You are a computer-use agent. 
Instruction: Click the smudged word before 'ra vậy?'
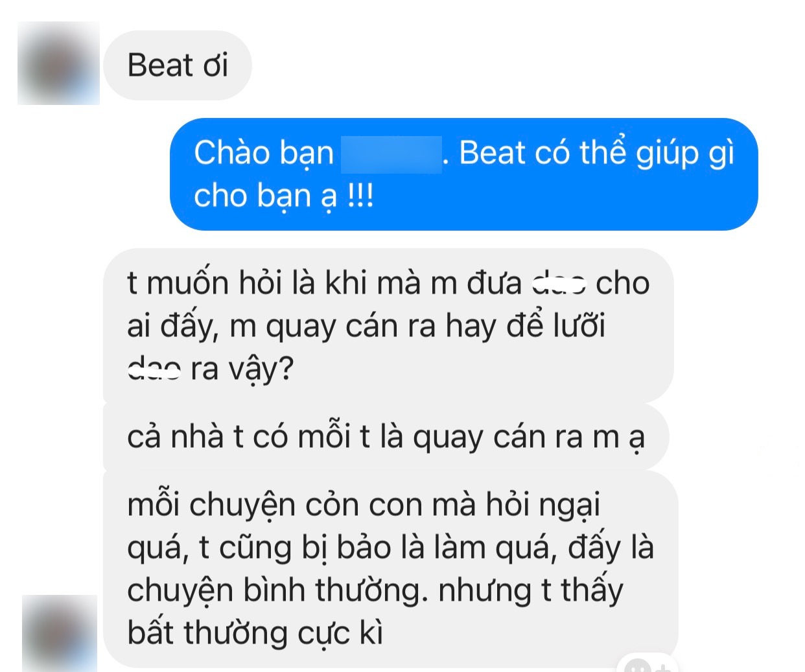click(154, 369)
